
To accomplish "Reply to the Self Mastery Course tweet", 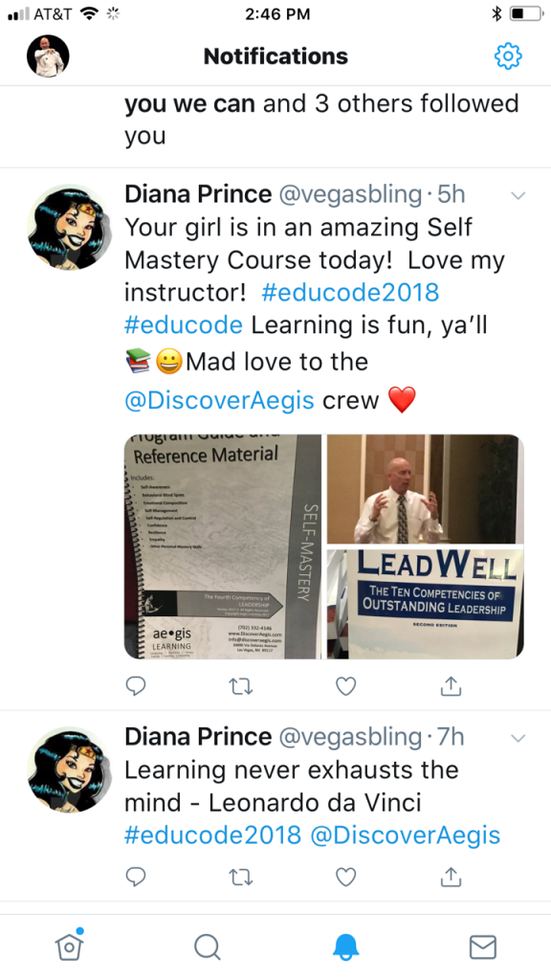I will 136,686.
